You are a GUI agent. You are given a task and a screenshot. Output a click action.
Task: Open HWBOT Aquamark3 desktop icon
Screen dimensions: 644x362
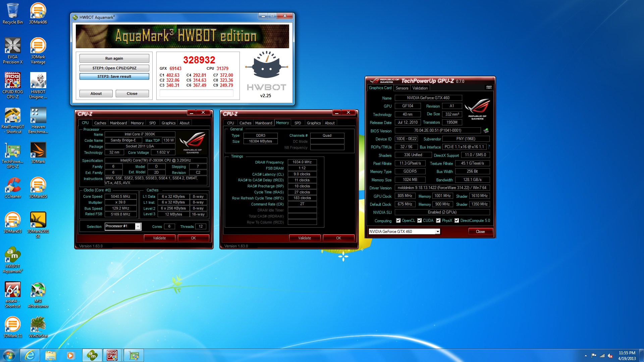click(13, 260)
